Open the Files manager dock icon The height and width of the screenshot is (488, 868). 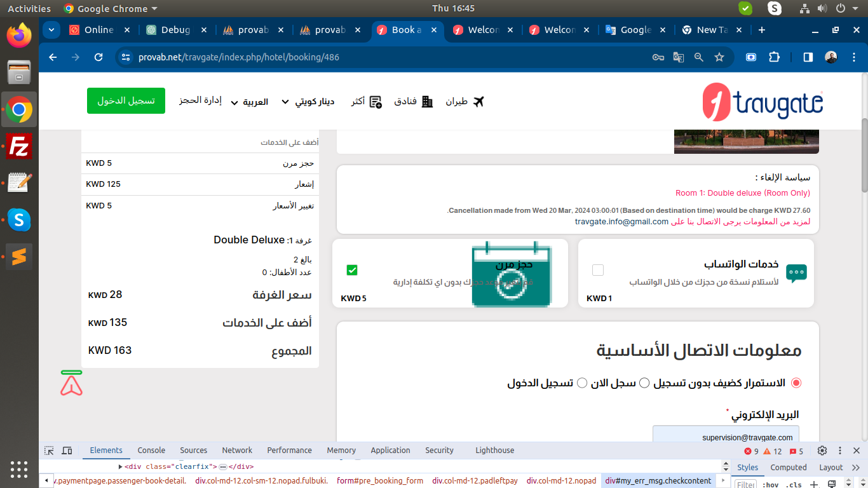pos(19,72)
